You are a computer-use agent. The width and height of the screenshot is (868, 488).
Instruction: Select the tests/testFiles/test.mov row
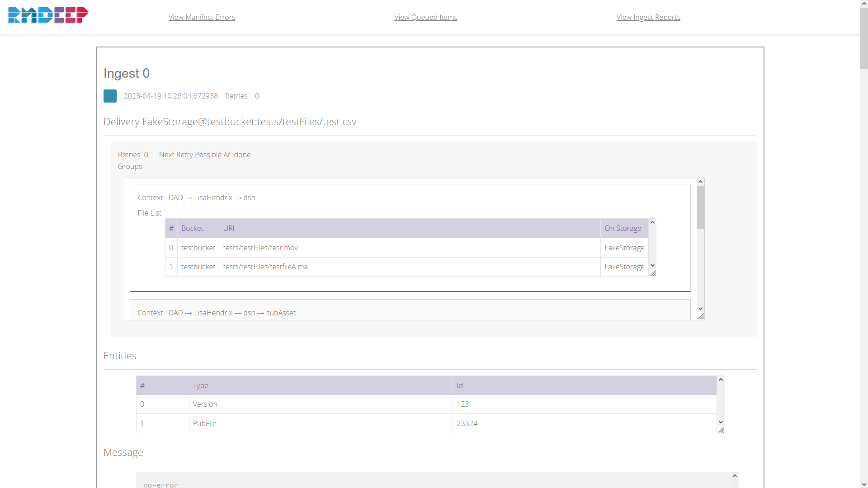click(x=260, y=248)
